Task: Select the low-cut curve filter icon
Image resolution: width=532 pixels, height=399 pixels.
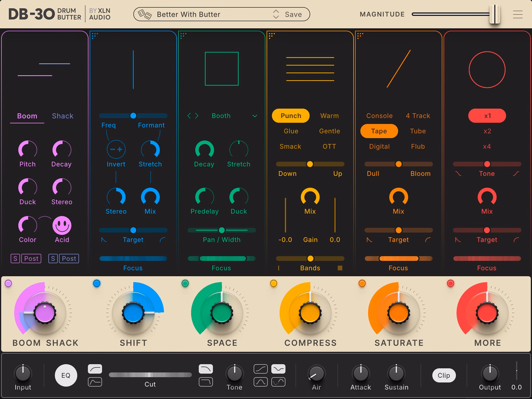Action: [95, 369]
